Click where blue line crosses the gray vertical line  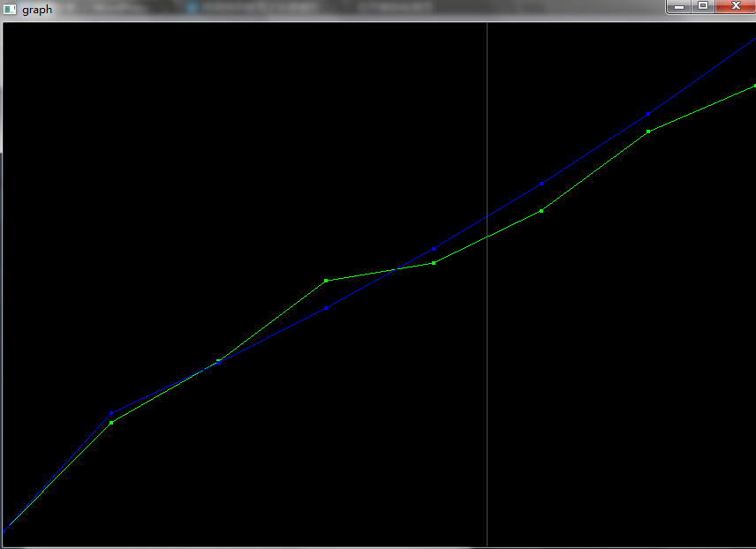coord(487,216)
